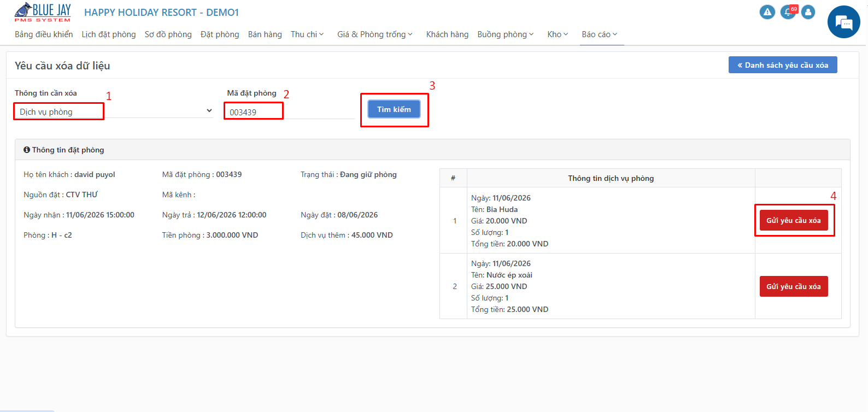Viewport: 868px width, 412px height.
Task: Click check-in time 11/06/2026 15:00:00
Action: (x=100, y=215)
